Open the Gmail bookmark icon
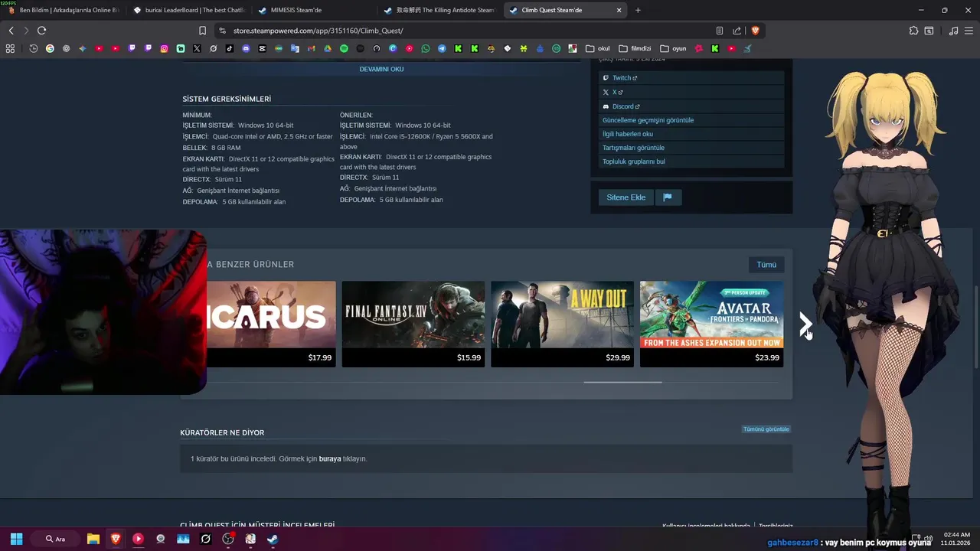Screen dimensions: 980x551 pos(311,48)
